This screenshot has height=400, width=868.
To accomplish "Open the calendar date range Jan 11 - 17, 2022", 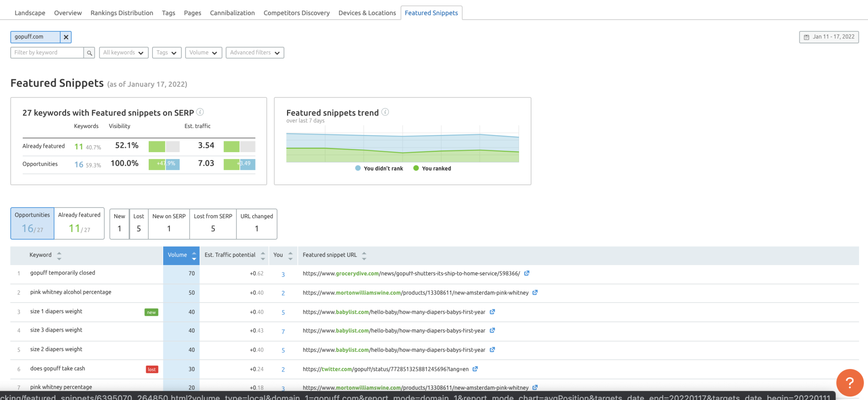I will 829,37.
